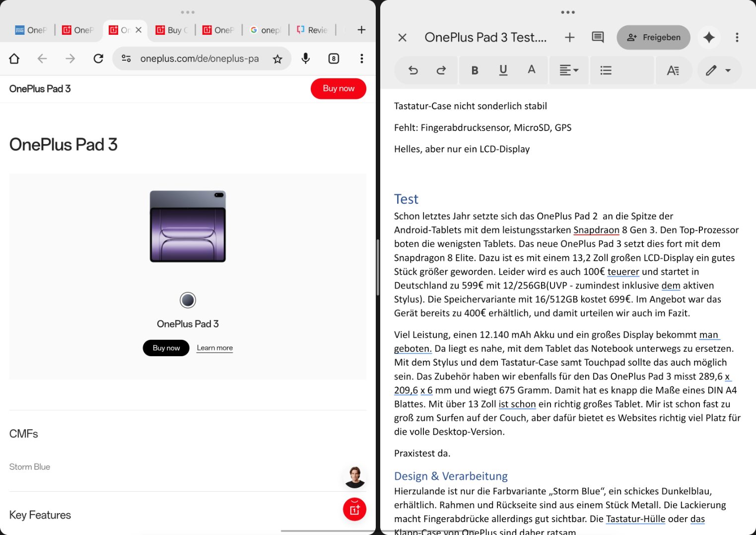Viewport: 756px width, 535px height.
Task: Select the Storm Blue color swatch
Action: (188, 300)
